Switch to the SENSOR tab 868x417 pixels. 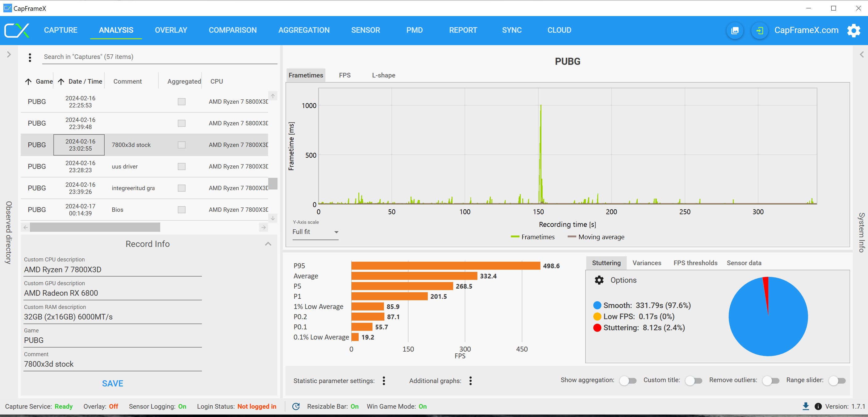pos(365,30)
